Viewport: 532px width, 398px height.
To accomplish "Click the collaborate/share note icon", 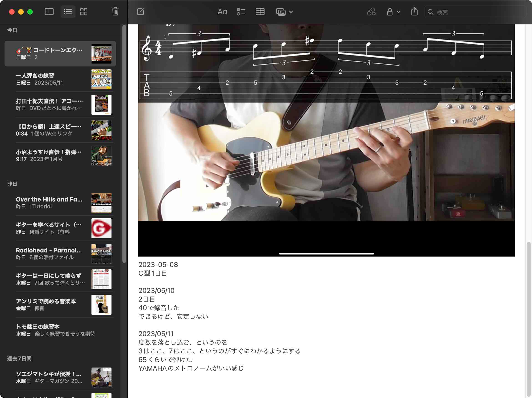I will (371, 12).
